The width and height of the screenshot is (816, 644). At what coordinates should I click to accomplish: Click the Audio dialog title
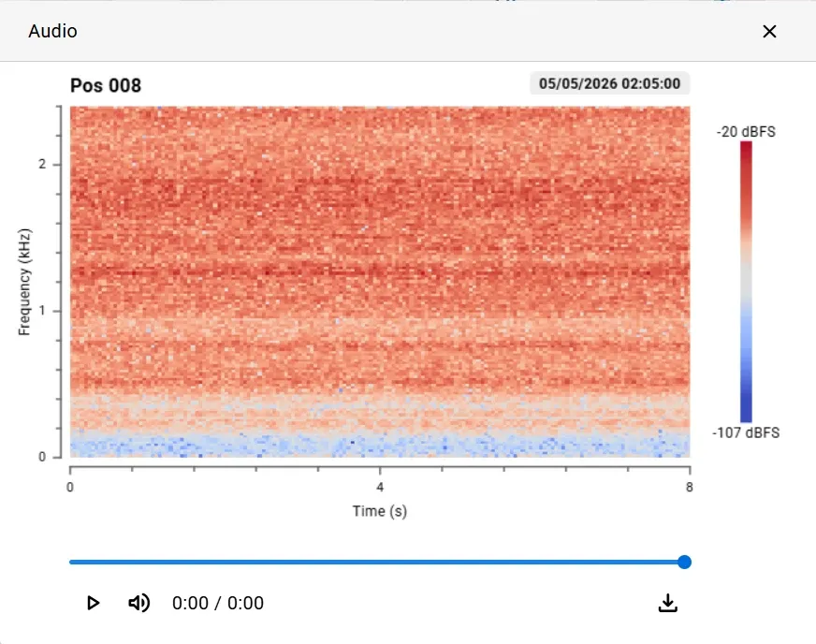coord(52,31)
